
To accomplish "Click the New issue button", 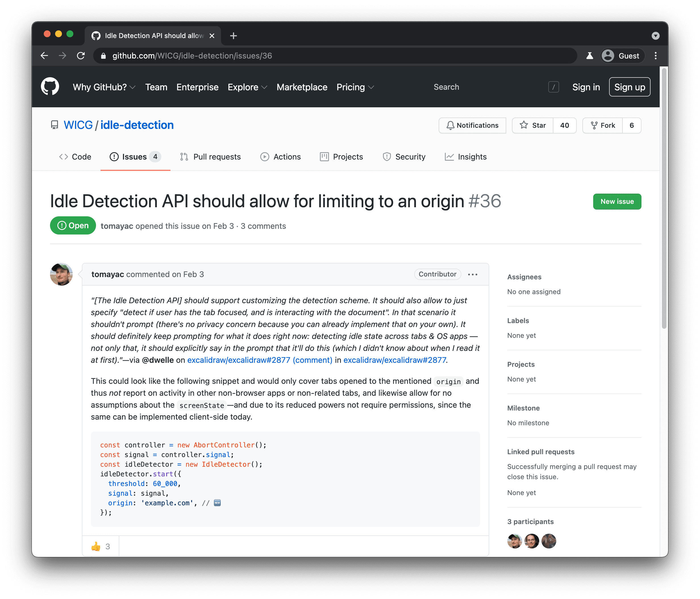I will coord(617,201).
